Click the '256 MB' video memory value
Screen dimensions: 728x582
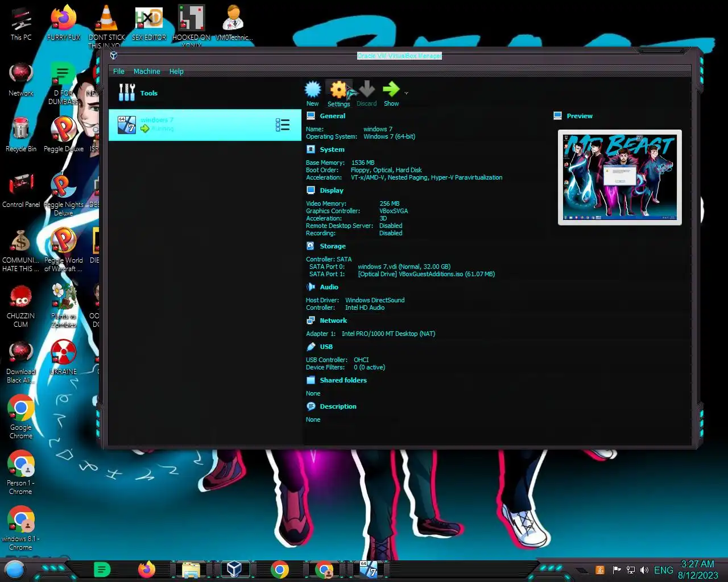tap(390, 203)
